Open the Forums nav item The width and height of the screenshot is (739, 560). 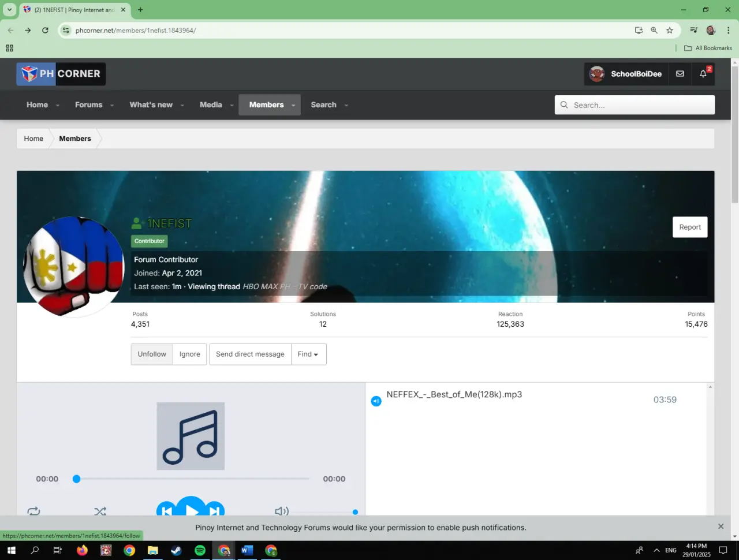pos(88,105)
